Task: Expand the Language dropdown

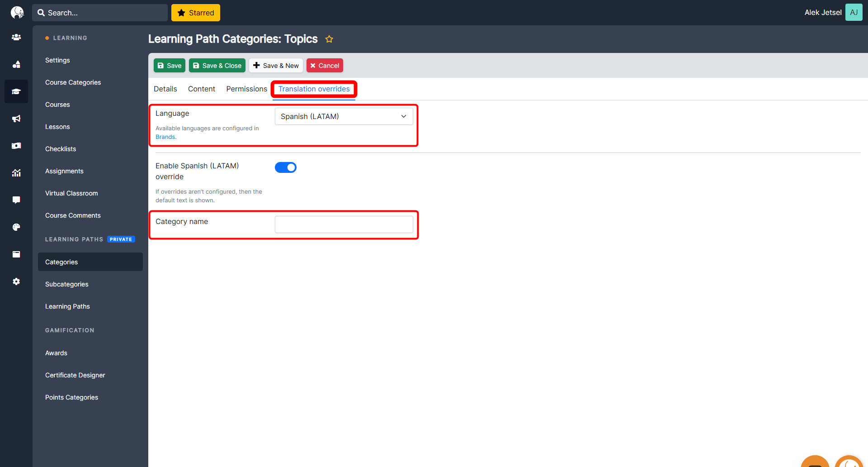Action: 344,116
